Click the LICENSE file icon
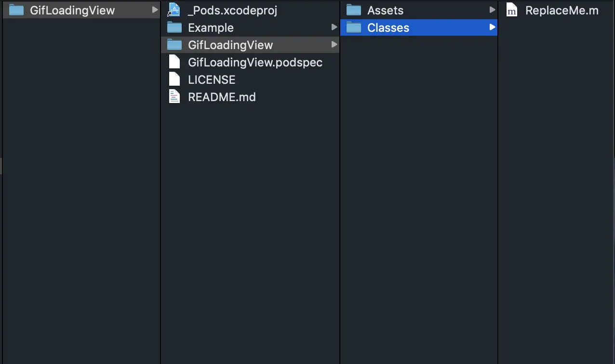 [x=174, y=79]
